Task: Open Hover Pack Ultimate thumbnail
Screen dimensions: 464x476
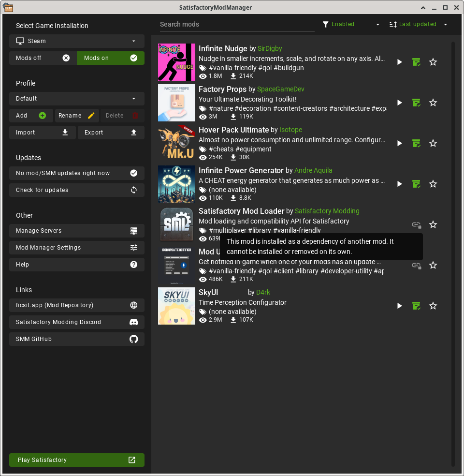Action: pos(176,143)
